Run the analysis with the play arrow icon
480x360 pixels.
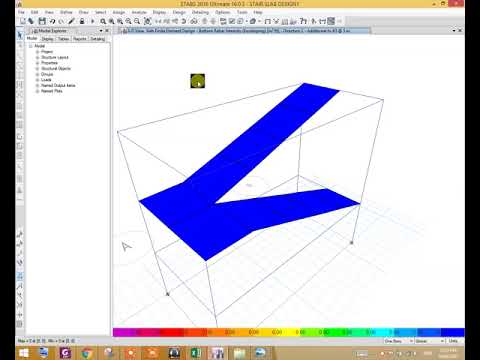tap(93, 21)
